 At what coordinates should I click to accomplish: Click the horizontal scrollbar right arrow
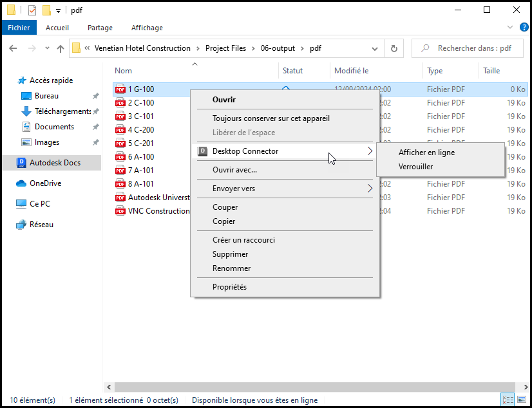[526, 387]
